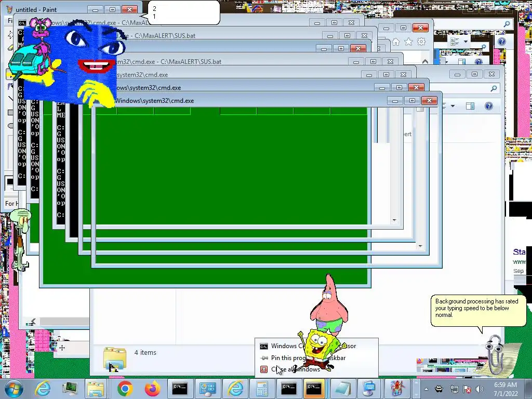Open the monitor-shaped taskbar icon beside File Explorer
The width and height of the screenshot is (532, 399).
coord(70,389)
